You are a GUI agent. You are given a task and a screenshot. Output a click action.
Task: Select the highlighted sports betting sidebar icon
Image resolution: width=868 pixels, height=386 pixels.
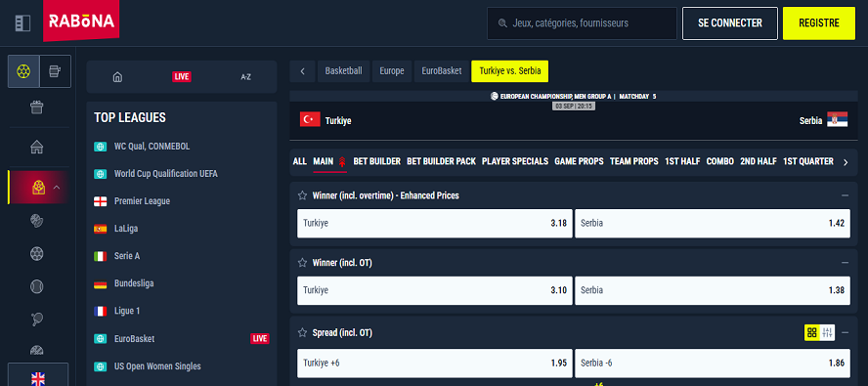[38, 188]
